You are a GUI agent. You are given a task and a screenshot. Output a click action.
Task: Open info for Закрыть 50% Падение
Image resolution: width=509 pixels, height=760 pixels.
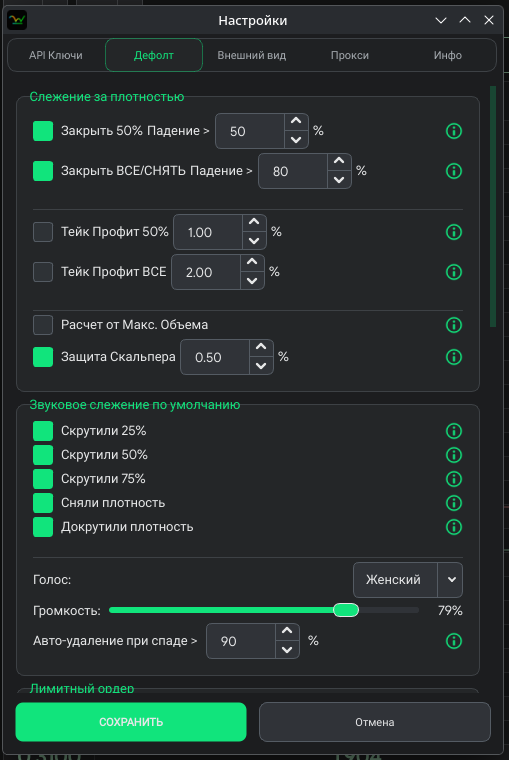pyautogui.click(x=454, y=131)
